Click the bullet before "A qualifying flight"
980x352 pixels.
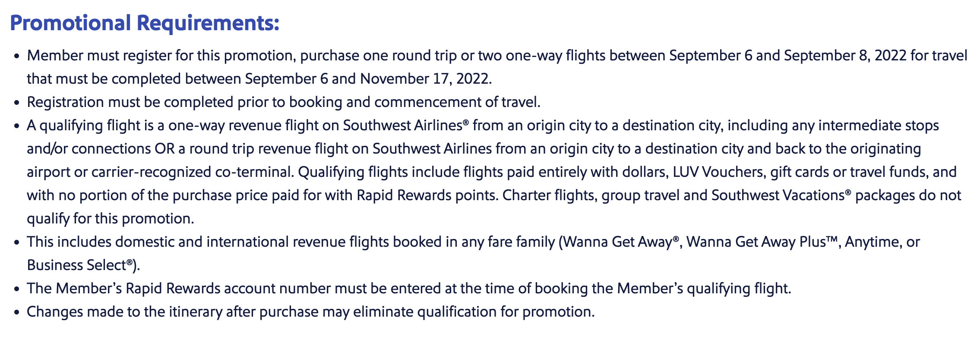[x=17, y=126]
